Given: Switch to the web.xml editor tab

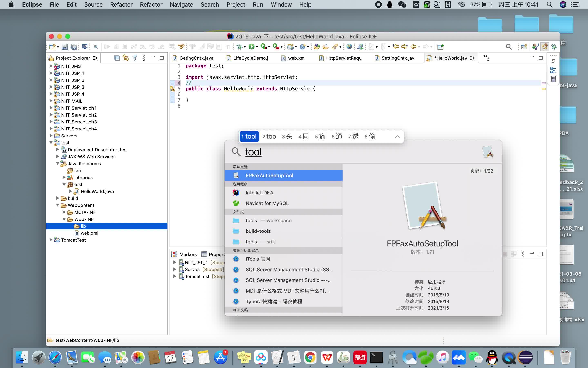Looking at the screenshot, I should 294,58.
